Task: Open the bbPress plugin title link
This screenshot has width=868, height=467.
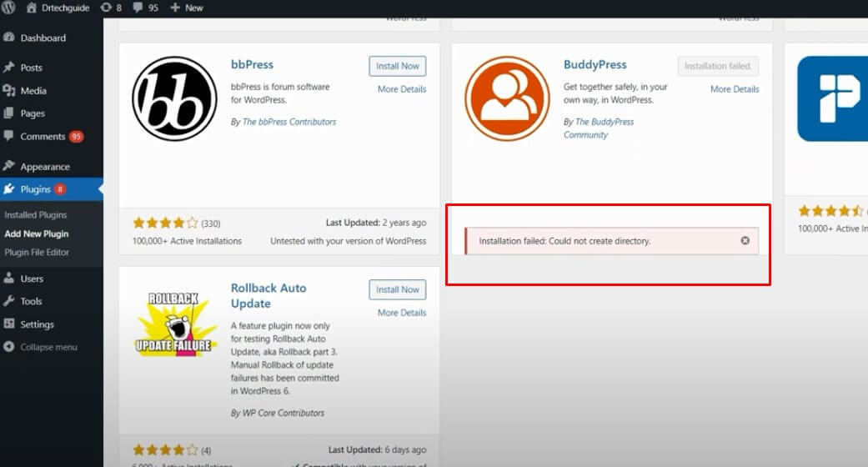Action: click(252, 64)
